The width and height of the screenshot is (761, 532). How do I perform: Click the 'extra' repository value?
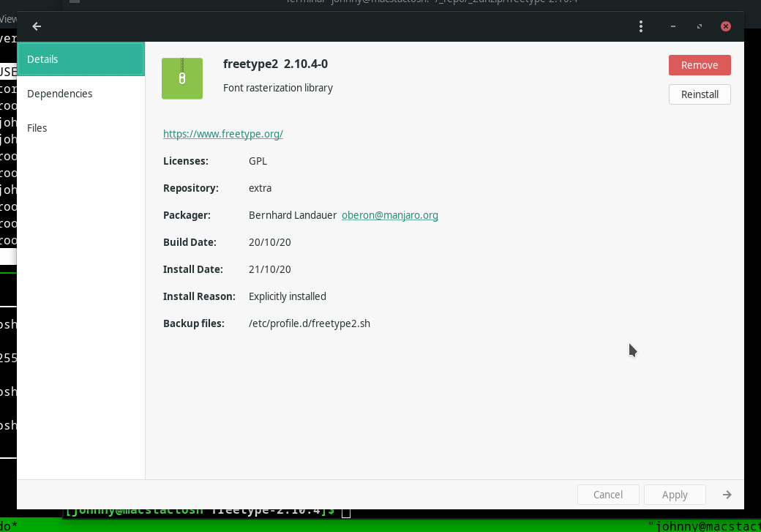(x=260, y=188)
